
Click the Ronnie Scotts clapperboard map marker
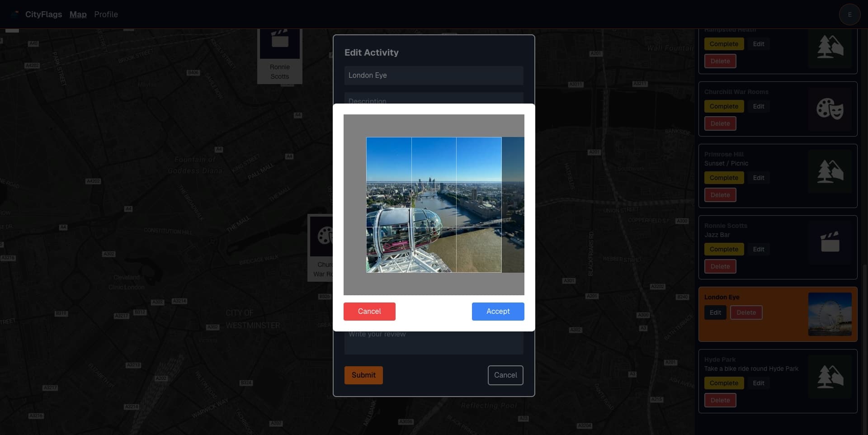pos(279,43)
